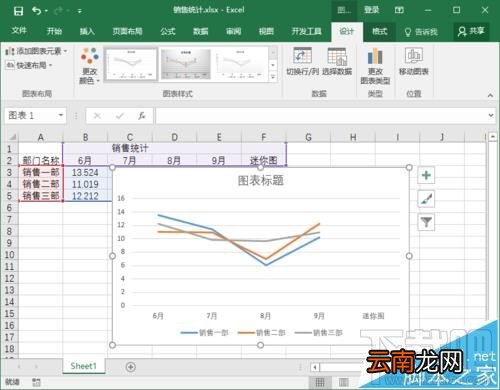Switch to Normal view icon in status bar

tap(320, 382)
